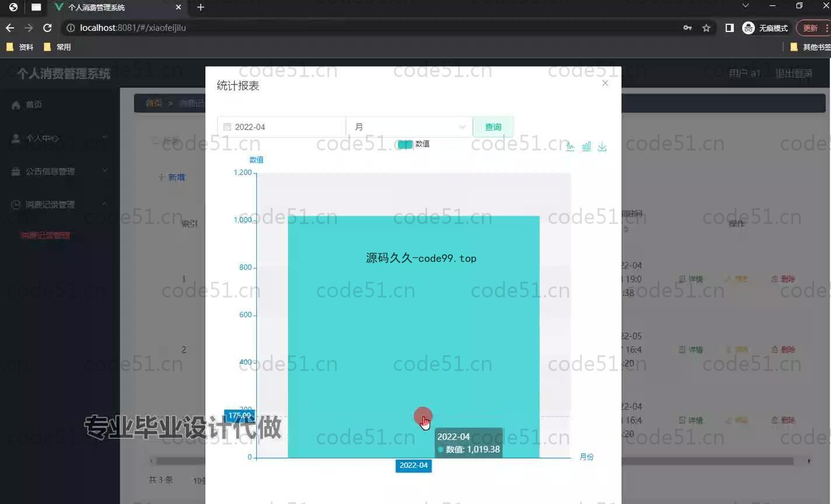Click 删除 for the last table row
Image resolution: width=831 pixels, height=504 pixels.
coord(783,420)
